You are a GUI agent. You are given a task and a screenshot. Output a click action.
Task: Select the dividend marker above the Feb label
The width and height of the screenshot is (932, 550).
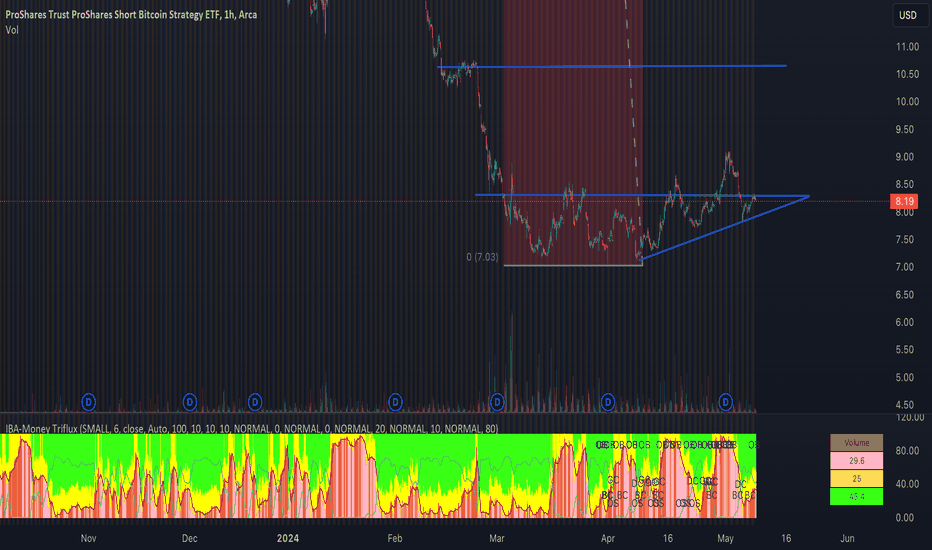(x=395, y=403)
